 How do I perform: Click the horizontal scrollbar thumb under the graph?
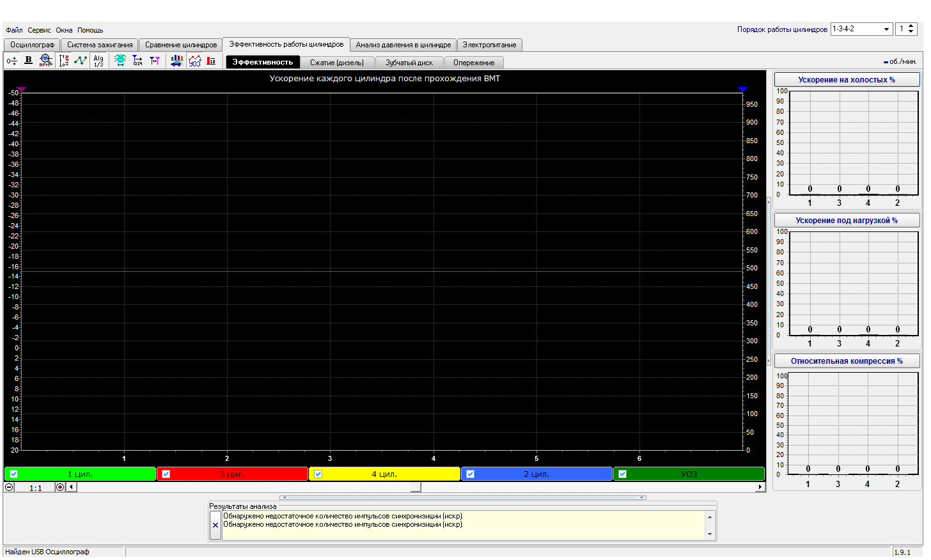pos(416,487)
